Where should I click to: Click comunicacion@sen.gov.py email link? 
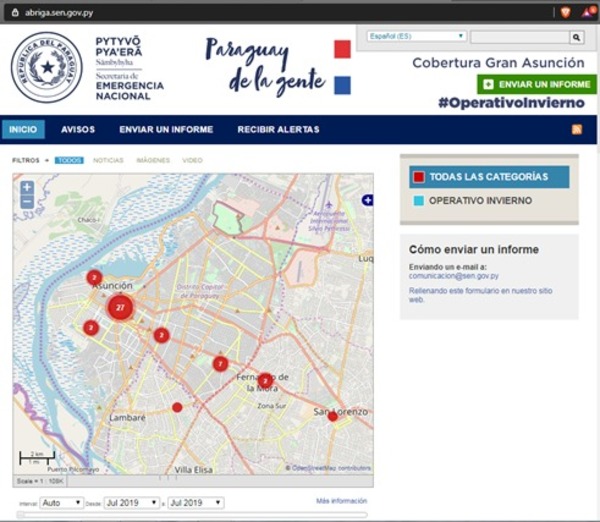point(453,276)
